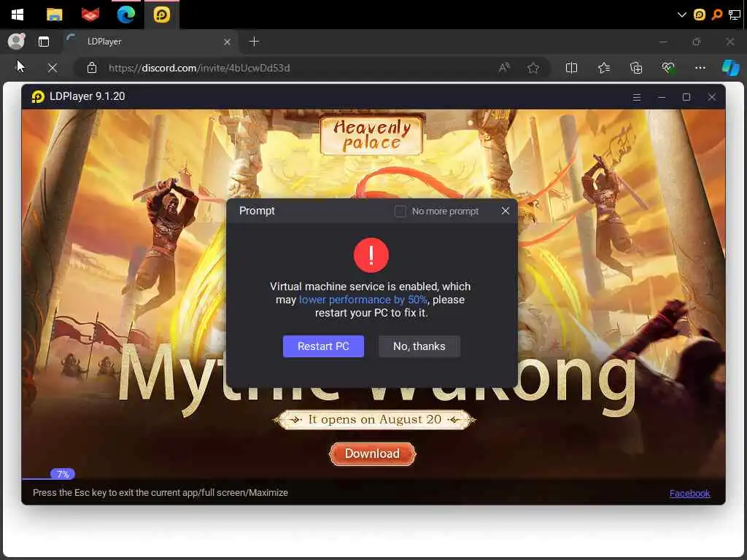Select the LDPlayer browser tab

149,42
